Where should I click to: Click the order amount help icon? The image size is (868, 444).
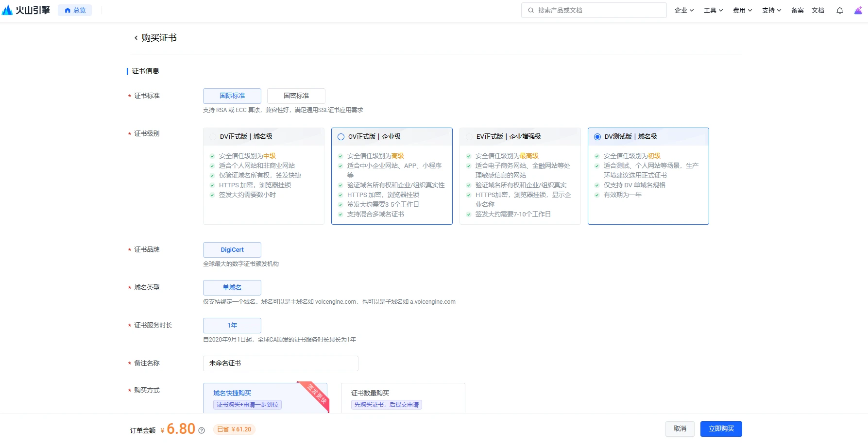[202, 430]
